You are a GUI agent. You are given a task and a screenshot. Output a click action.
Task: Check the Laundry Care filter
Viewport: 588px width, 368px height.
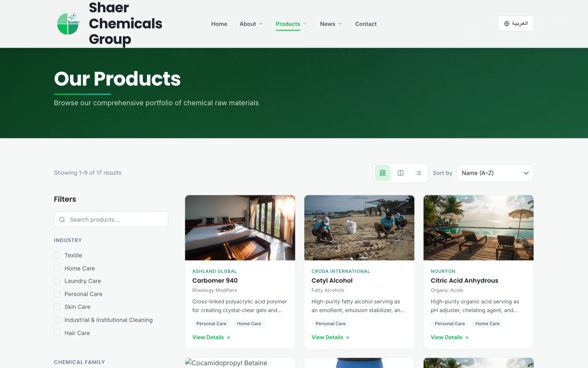pyautogui.click(x=57, y=281)
